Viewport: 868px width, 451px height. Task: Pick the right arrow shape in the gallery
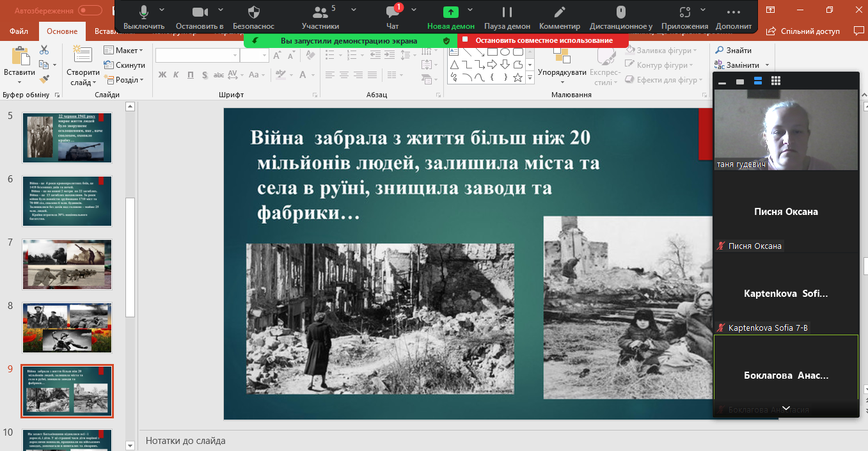click(x=493, y=65)
